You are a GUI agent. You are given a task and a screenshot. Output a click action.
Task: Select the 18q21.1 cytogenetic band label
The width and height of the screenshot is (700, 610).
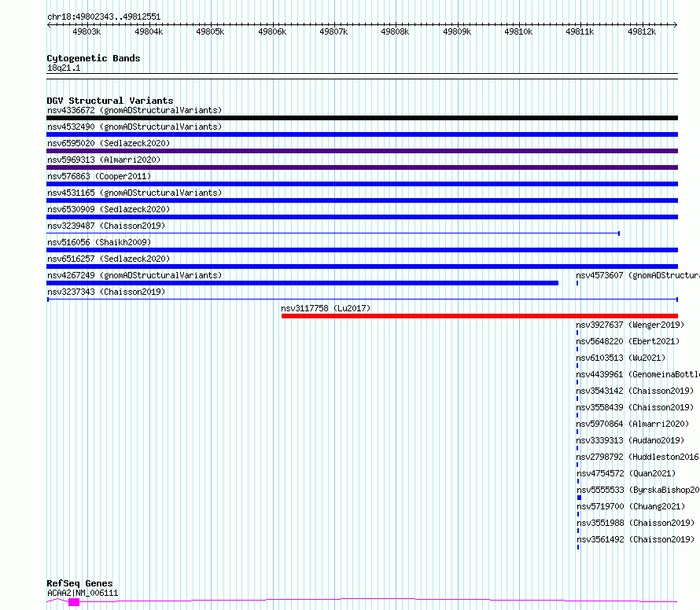[x=64, y=68]
